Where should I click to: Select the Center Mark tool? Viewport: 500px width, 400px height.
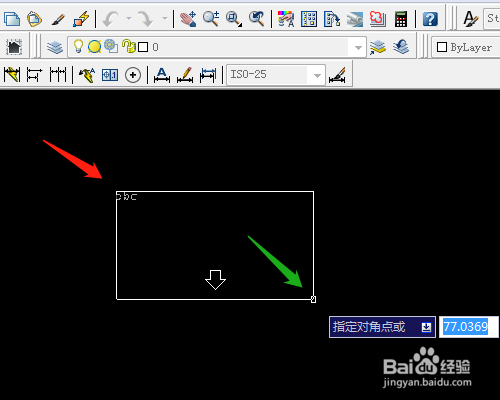point(133,75)
